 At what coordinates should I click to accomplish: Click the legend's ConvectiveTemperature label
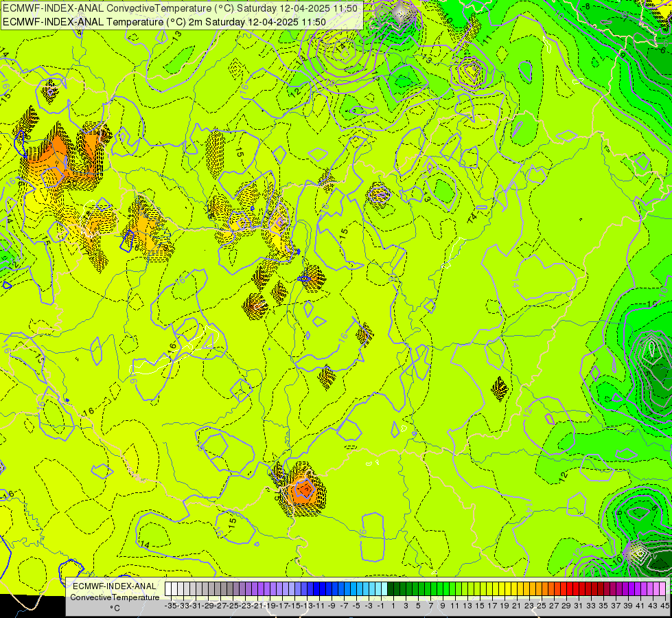click(x=115, y=597)
